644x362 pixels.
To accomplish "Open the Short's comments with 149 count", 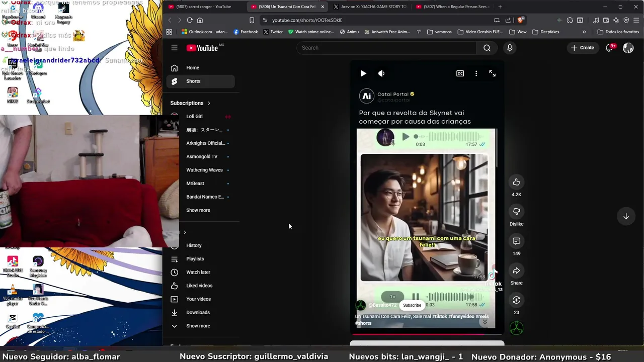I will [516, 241].
